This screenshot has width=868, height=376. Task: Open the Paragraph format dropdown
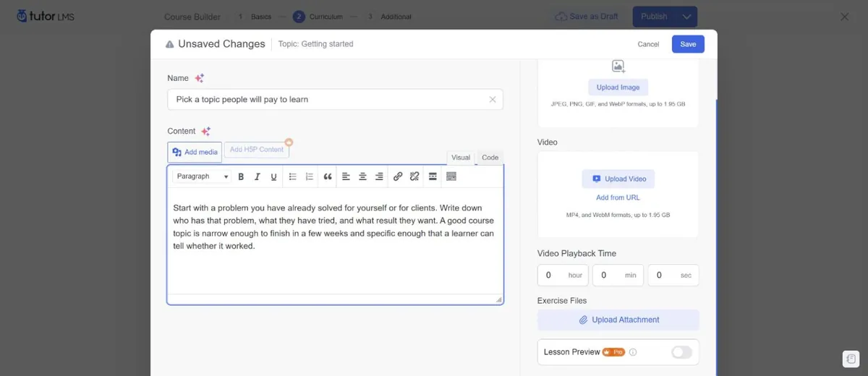pyautogui.click(x=202, y=176)
